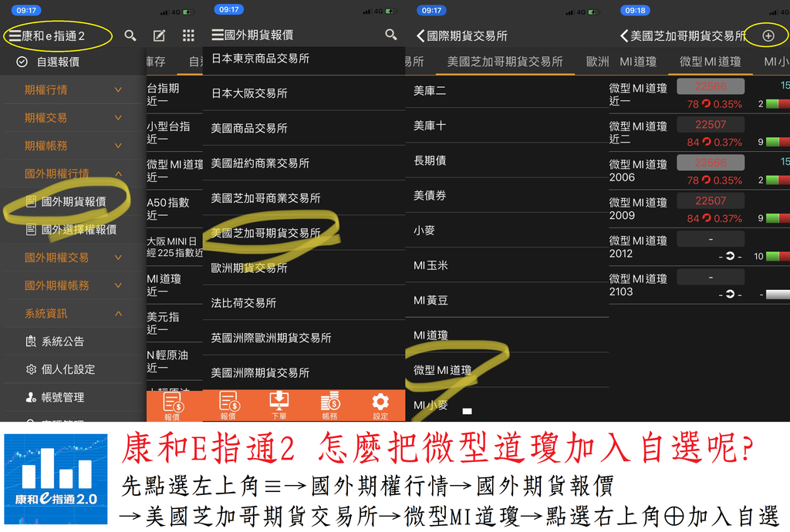Open the 小型台指 近一 quote row
This screenshot has height=532, width=790.
[x=175, y=133]
